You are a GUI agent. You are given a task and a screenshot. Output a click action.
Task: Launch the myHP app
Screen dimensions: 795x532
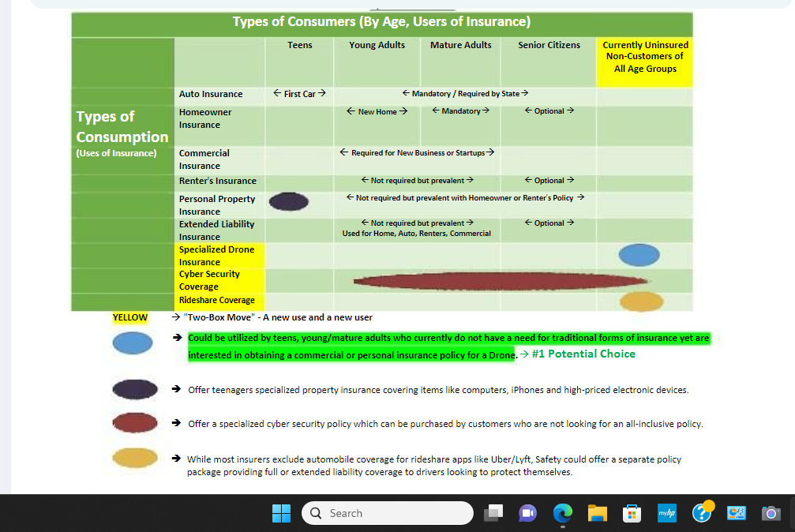tap(666, 513)
